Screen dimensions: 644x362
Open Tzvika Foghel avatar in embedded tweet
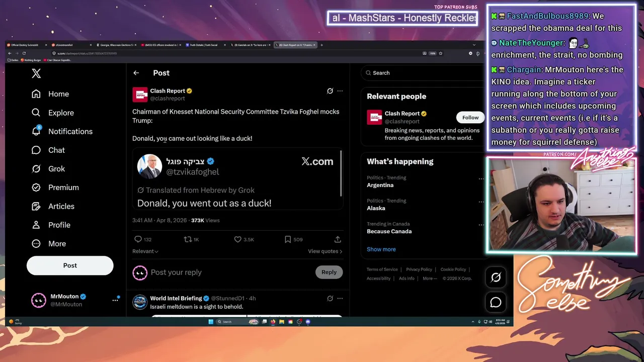[x=149, y=166]
